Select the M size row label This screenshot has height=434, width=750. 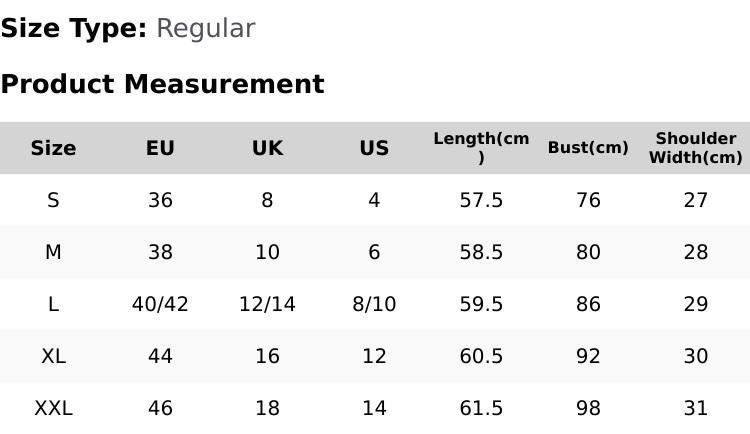coord(53,252)
